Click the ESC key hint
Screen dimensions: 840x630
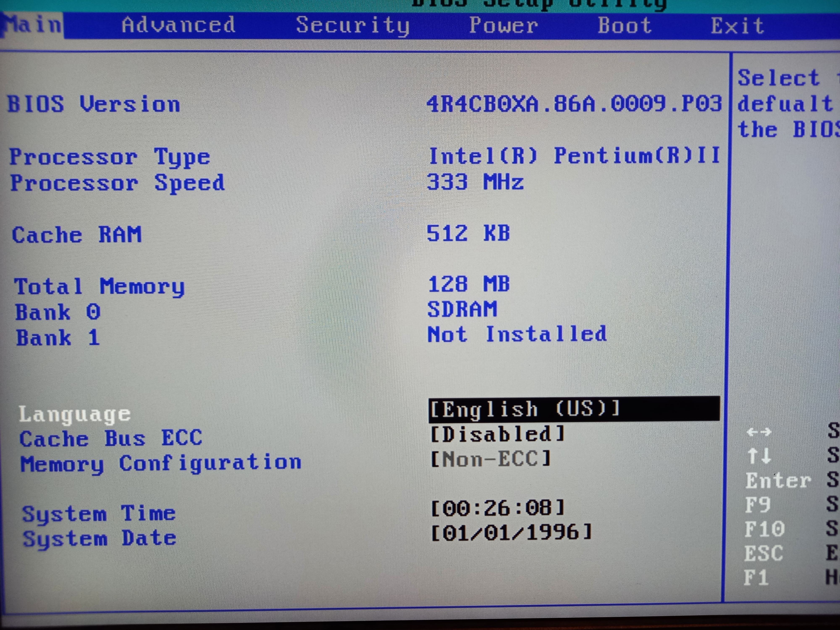pyautogui.click(x=763, y=553)
